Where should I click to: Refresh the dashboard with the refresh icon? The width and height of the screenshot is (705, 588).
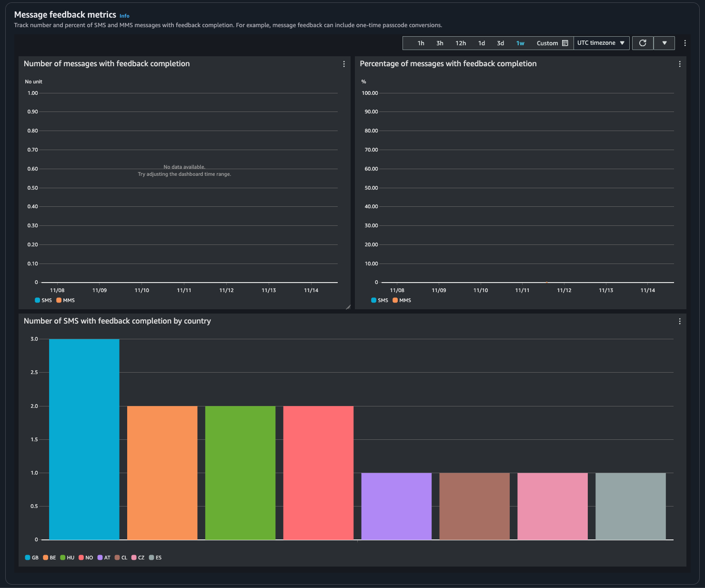coord(643,43)
